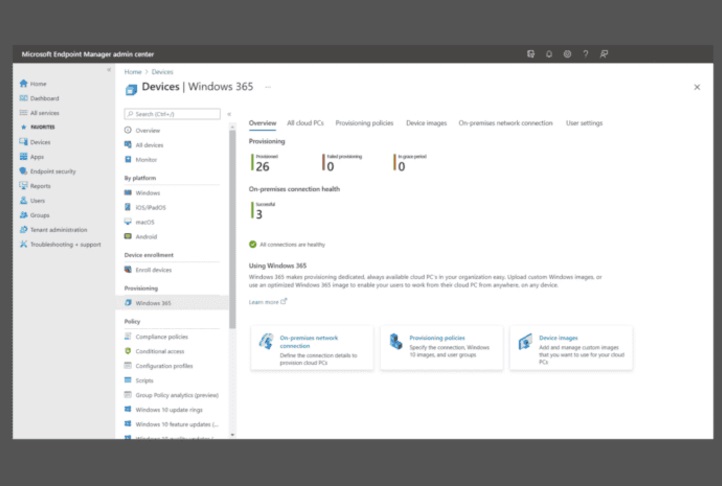The height and width of the screenshot is (488, 722).
Task: Open the Home item in left navigation
Action: (x=33, y=84)
